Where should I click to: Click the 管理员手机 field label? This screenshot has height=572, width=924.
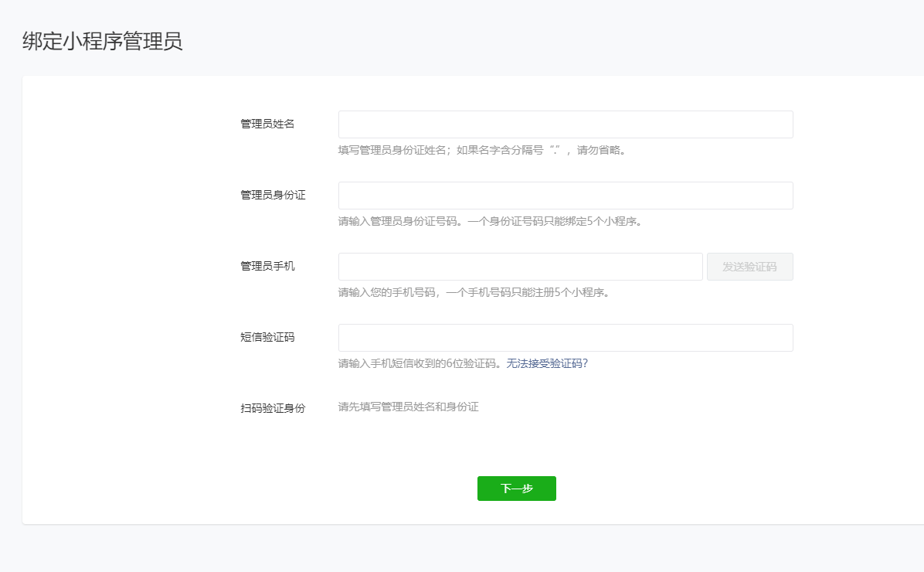267,266
